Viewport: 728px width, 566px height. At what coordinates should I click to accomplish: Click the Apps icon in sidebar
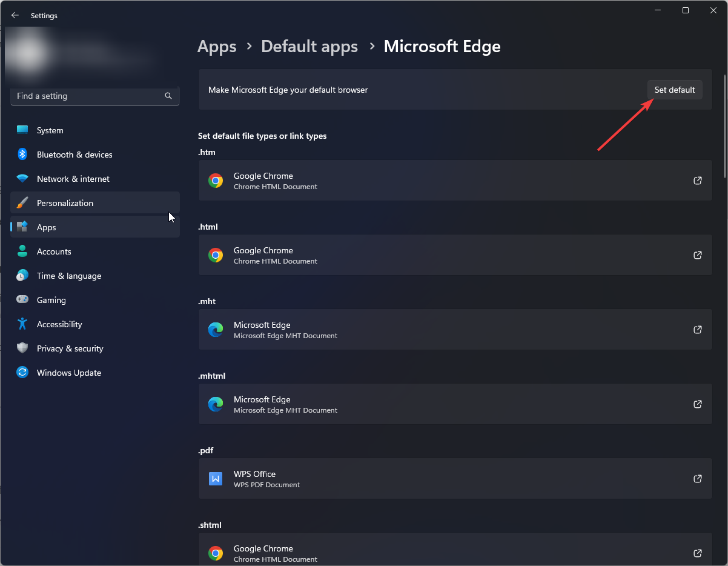point(22,227)
